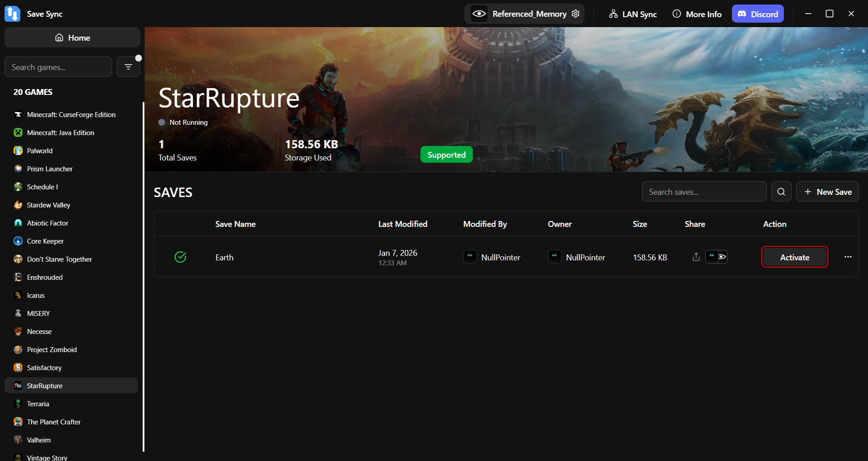Select Valheim in the games list
This screenshot has width=868, height=461.
(x=71, y=440)
